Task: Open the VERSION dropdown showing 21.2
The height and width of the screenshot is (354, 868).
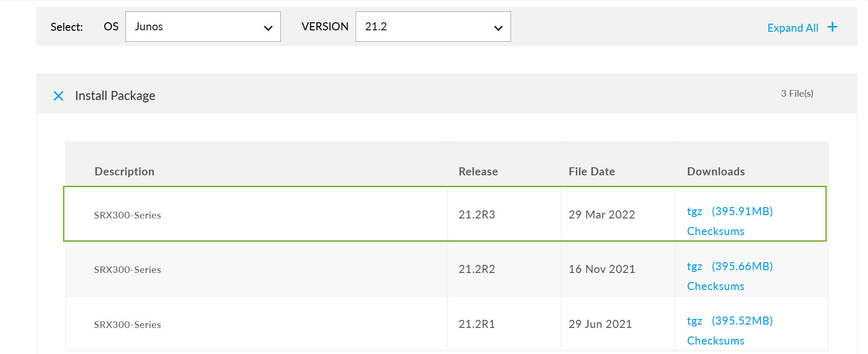Action: click(433, 27)
